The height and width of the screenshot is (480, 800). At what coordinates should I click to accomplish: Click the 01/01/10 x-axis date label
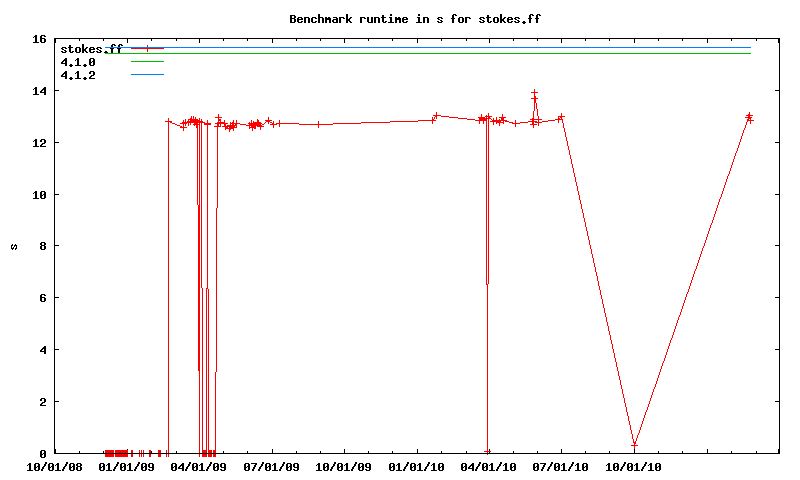coord(417,466)
